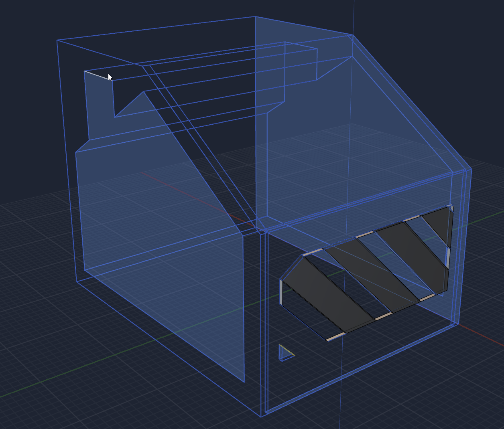
Task: Click the leftmost tan segment on window's top edge
Action: coord(313,252)
